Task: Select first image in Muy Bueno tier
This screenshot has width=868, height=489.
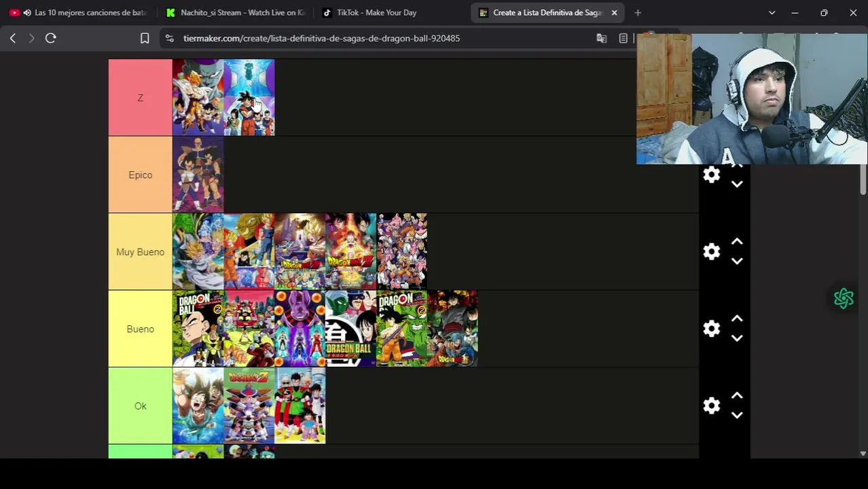Action: pos(198,252)
